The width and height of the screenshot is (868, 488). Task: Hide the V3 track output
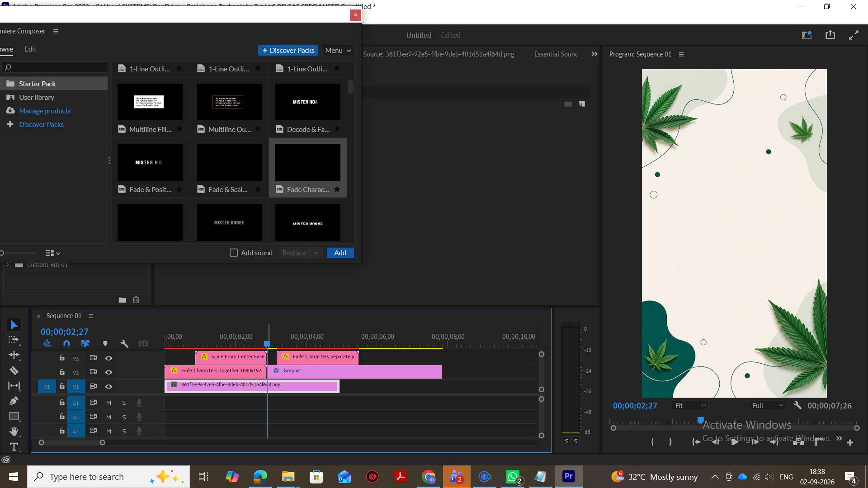pos(108,358)
